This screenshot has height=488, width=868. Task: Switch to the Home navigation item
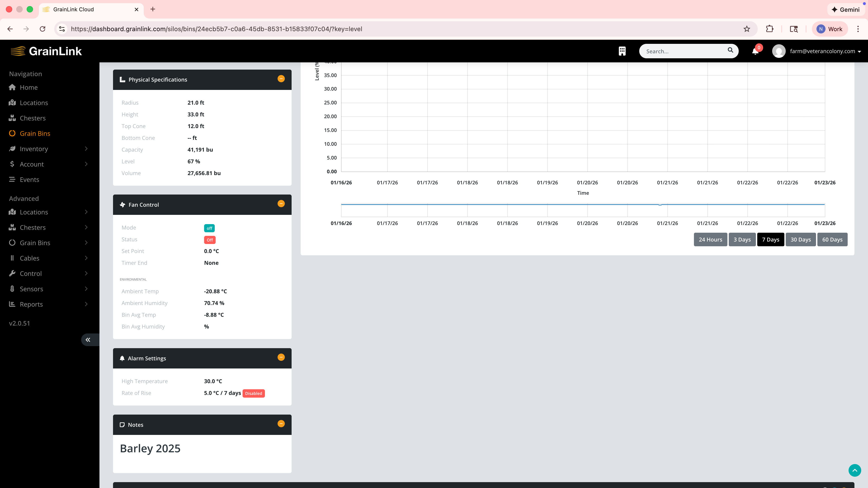click(29, 87)
